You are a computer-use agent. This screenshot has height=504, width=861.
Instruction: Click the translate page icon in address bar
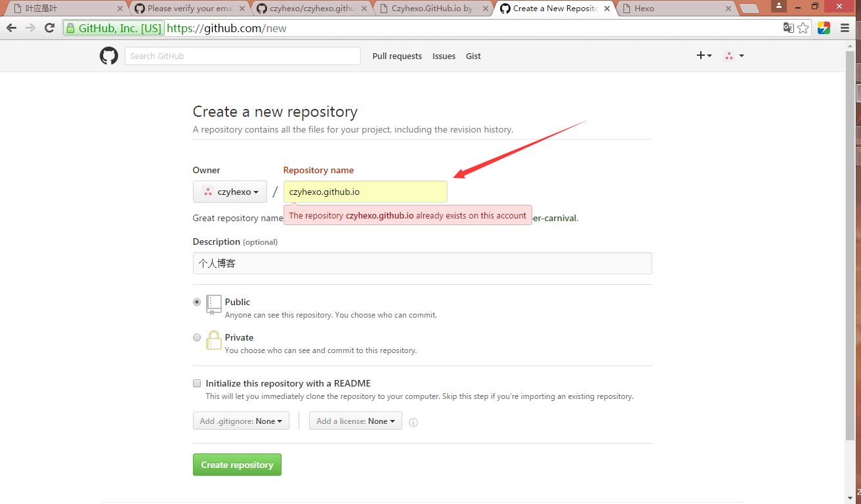click(x=789, y=28)
